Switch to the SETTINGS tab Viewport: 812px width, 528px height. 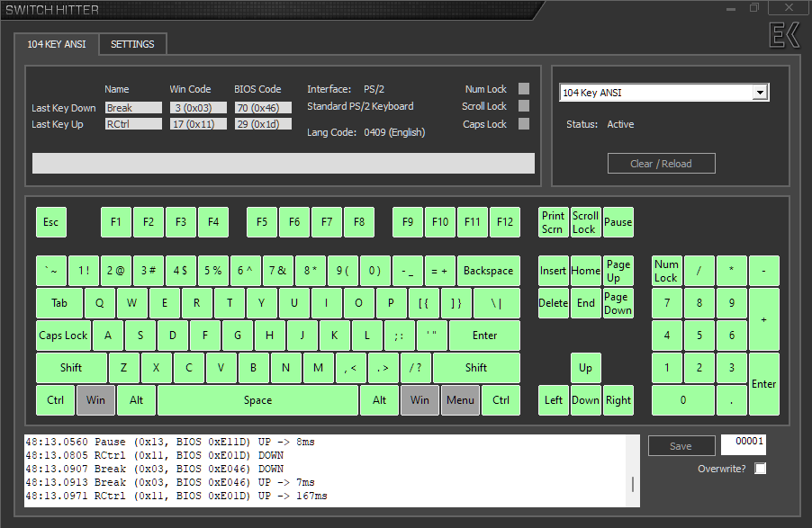(132, 43)
